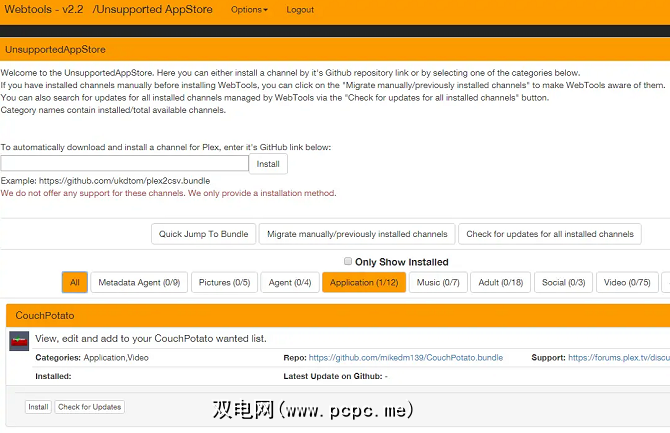The height and width of the screenshot is (433, 670).
Task: Select Social (0/3) category
Action: point(563,283)
